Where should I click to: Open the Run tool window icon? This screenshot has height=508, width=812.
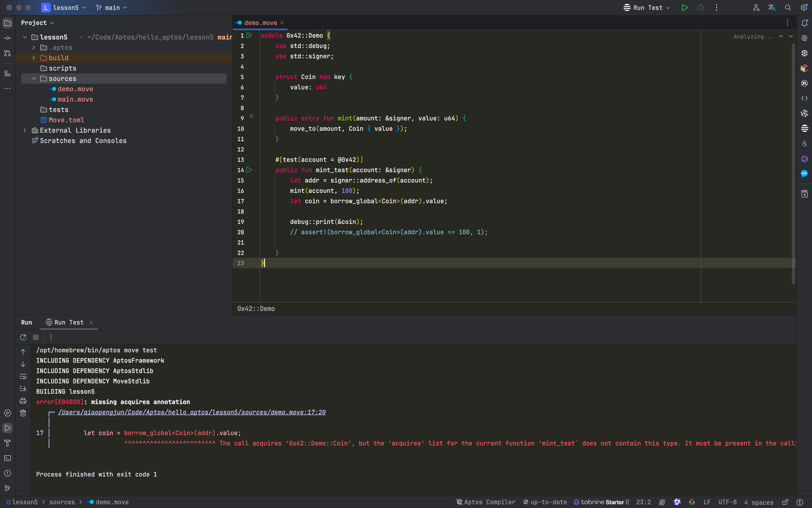[7, 428]
